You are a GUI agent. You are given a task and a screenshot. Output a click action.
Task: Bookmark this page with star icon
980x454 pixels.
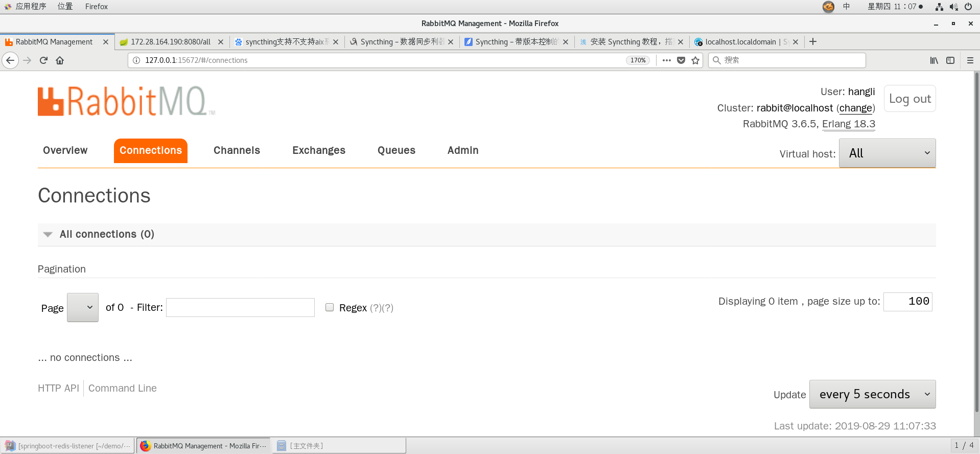(x=695, y=60)
